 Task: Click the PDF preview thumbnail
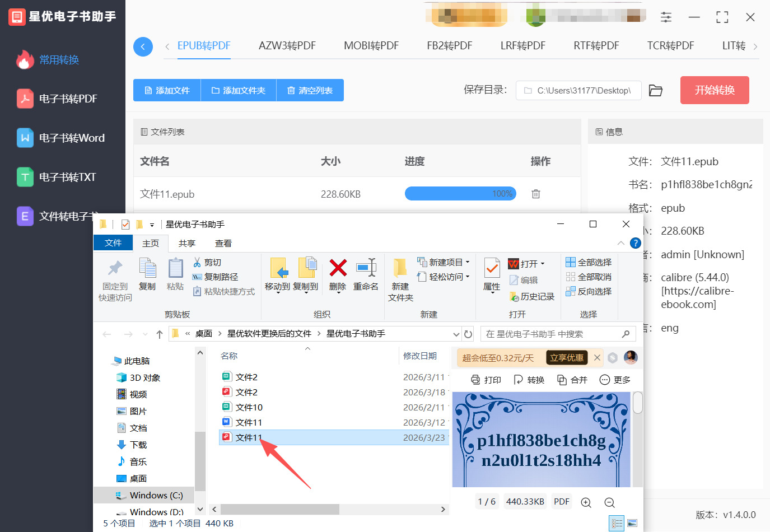[x=541, y=440]
